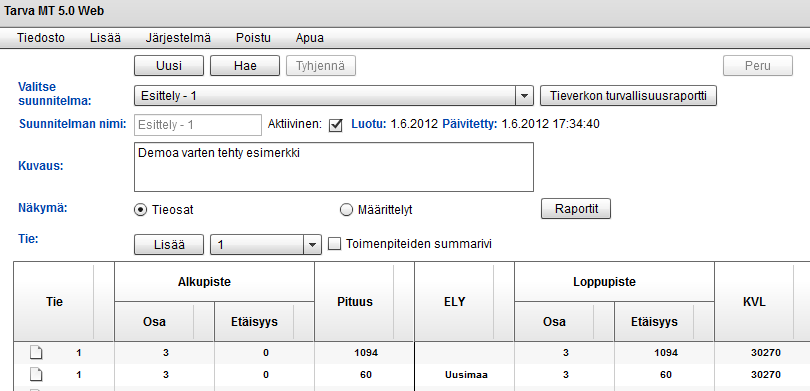Open the Apua menu
This screenshot has width=810, height=391.
[310, 38]
